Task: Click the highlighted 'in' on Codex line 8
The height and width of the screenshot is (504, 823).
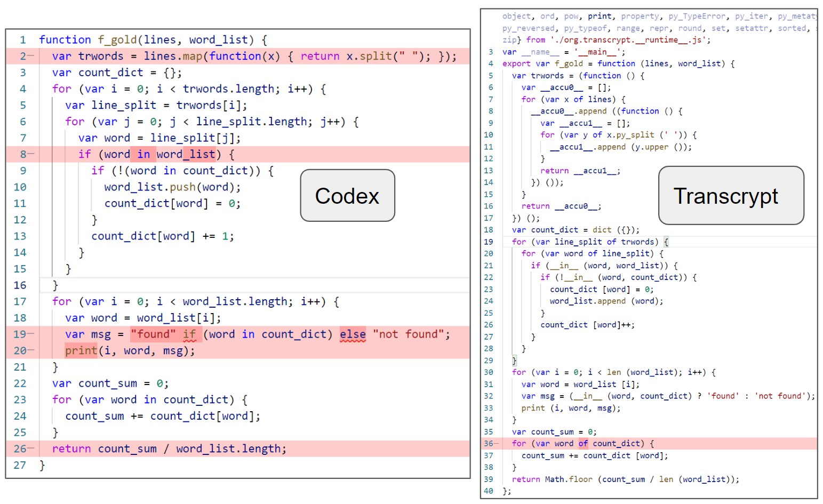Action: 143,154
